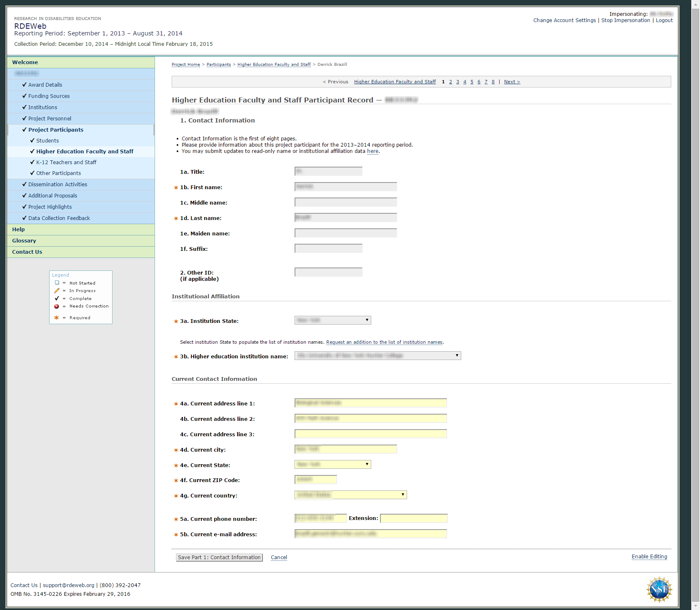Click the Needs Correction red icon in legend
This screenshot has width=700, height=610.
point(57,306)
